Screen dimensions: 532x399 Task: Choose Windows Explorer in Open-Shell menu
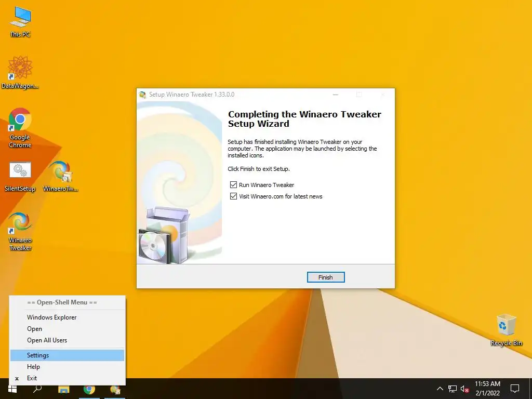(67, 317)
